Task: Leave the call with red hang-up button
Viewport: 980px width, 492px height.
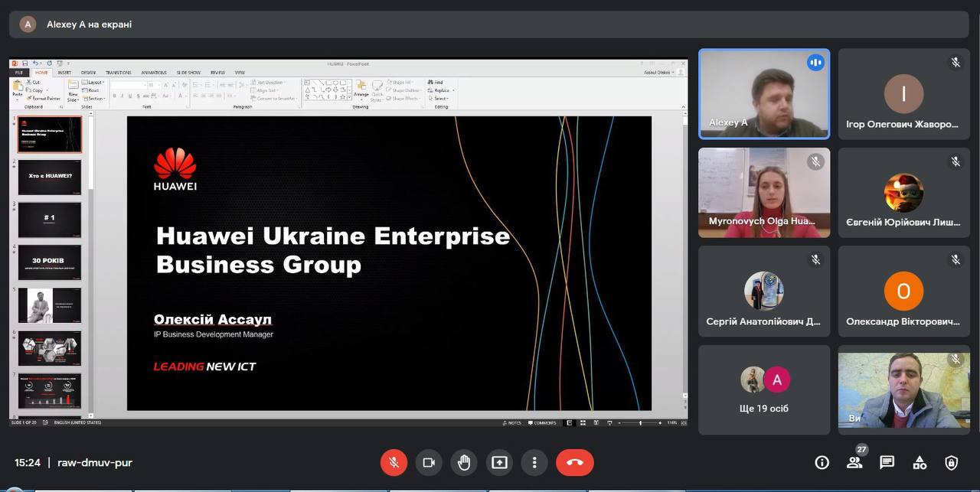Action: (x=575, y=462)
